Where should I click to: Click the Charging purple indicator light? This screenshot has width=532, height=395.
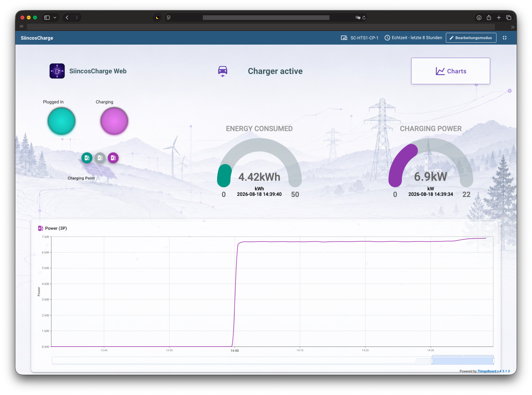click(114, 121)
